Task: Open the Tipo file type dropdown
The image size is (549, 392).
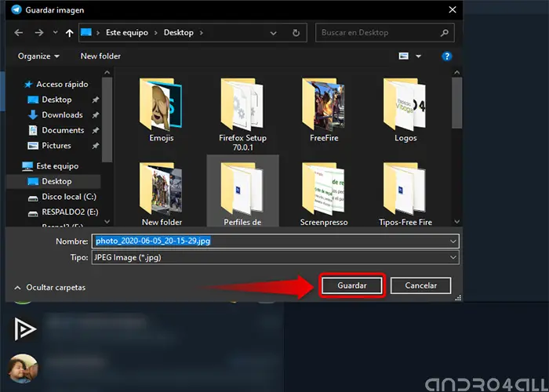Action: click(275, 258)
